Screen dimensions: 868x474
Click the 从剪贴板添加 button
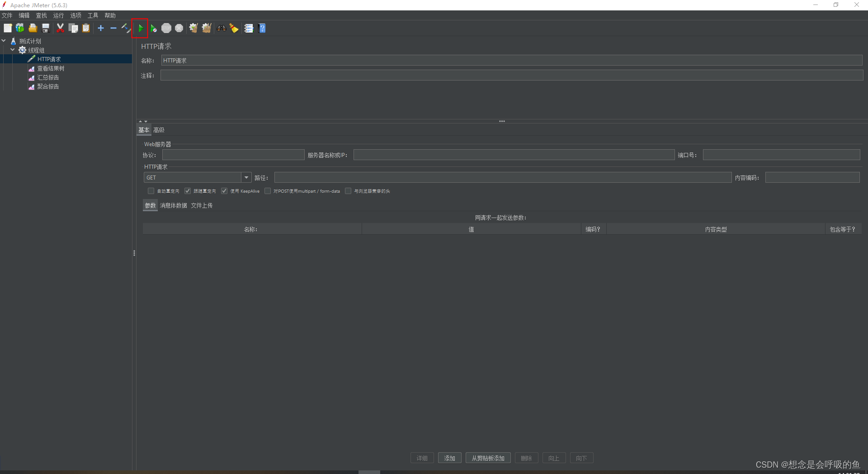tap(488, 458)
